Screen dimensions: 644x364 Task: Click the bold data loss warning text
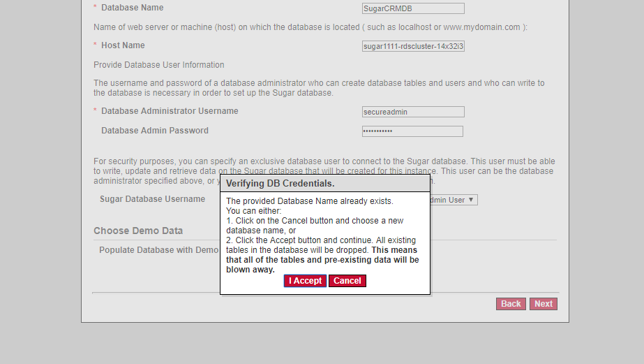tap(322, 260)
